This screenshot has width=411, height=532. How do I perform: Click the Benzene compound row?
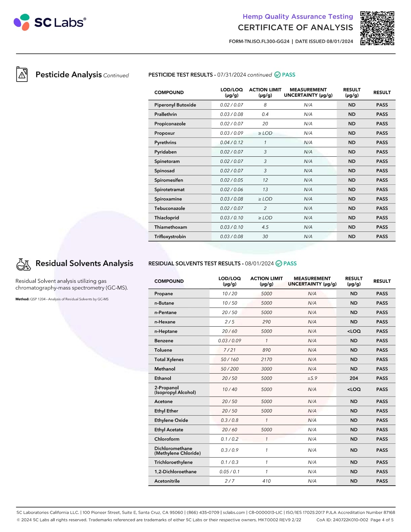(272, 340)
